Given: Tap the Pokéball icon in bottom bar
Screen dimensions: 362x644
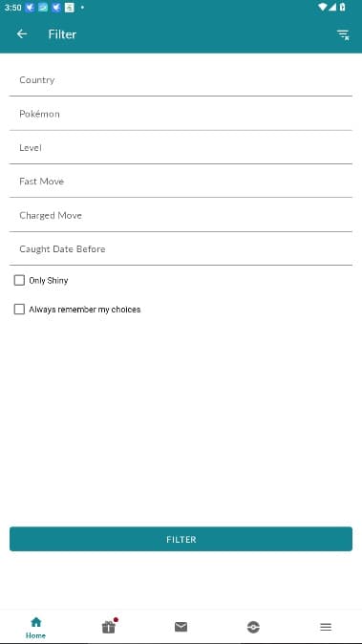Looking at the screenshot, I should pos(253,627).
